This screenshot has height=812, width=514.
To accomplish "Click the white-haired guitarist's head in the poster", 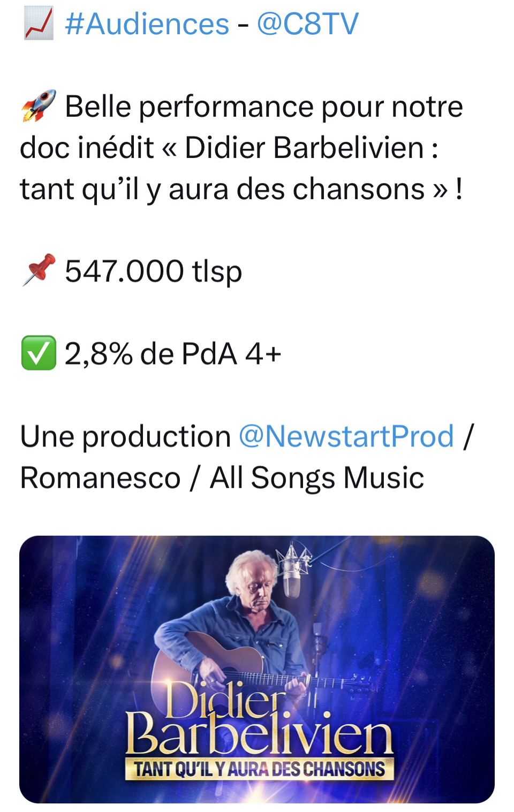I will tap(252, 581).
